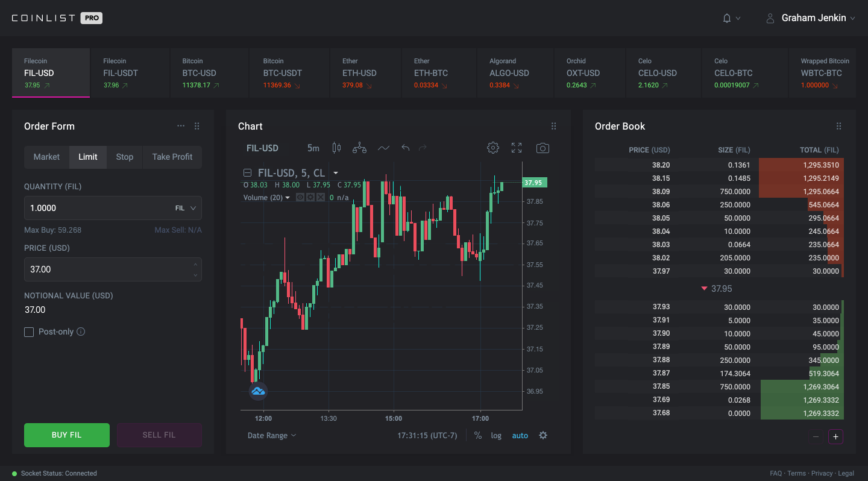868x481 pixels.
Task: Switch to the BTC-USD market tab
Action: click(x=209, y=73)
